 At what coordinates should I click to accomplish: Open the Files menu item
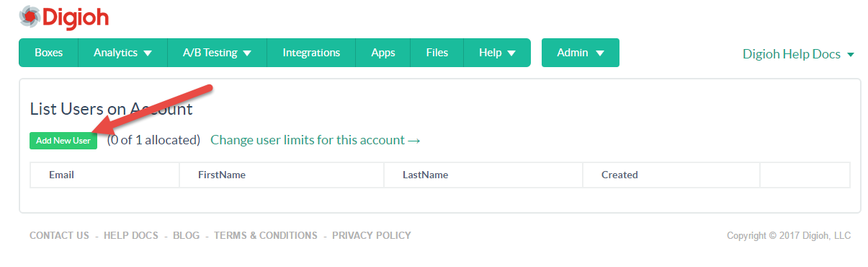click(x=437, y=53)
